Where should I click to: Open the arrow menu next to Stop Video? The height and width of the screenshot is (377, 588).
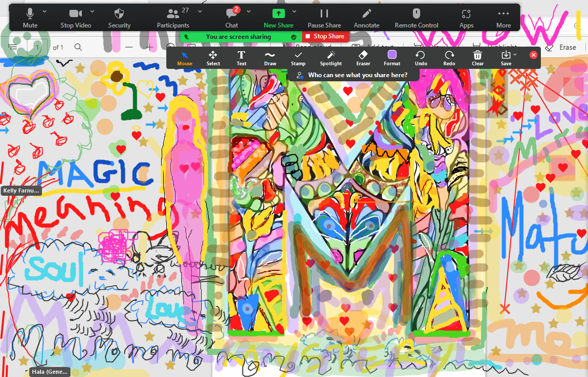(92, 11)
